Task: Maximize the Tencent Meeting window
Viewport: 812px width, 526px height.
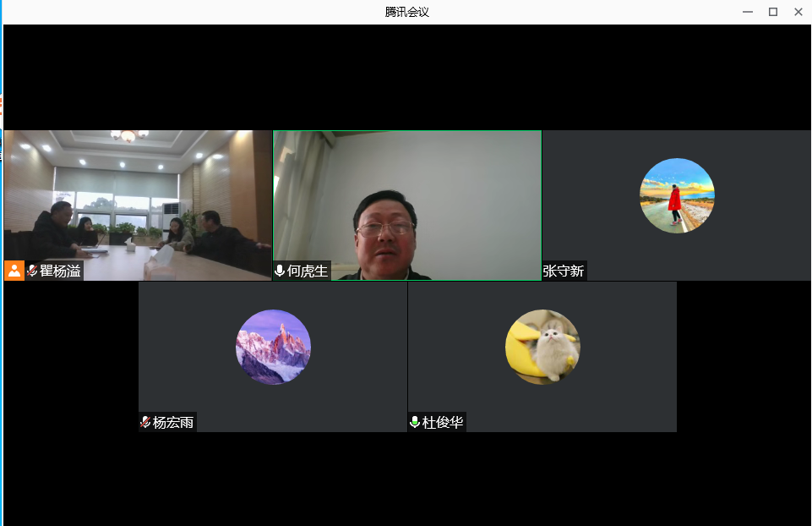Action: (772, 12)
